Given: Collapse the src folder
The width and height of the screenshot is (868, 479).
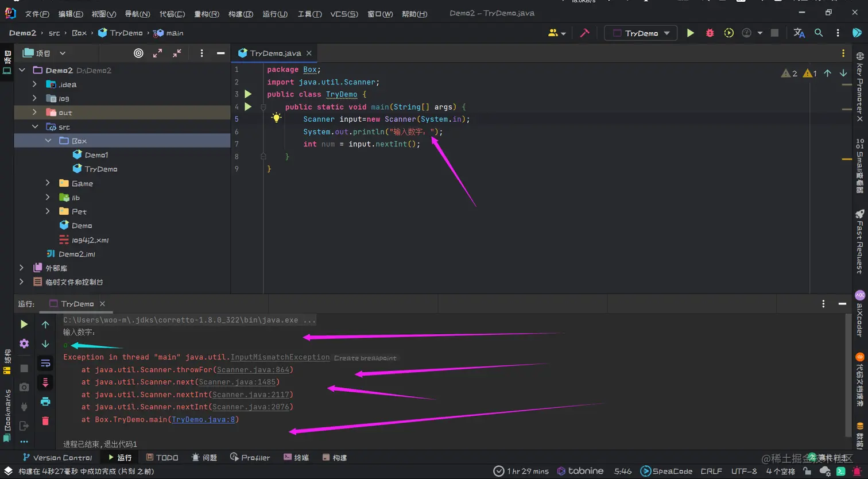Looking at the screenshot, I should (35, 126).
